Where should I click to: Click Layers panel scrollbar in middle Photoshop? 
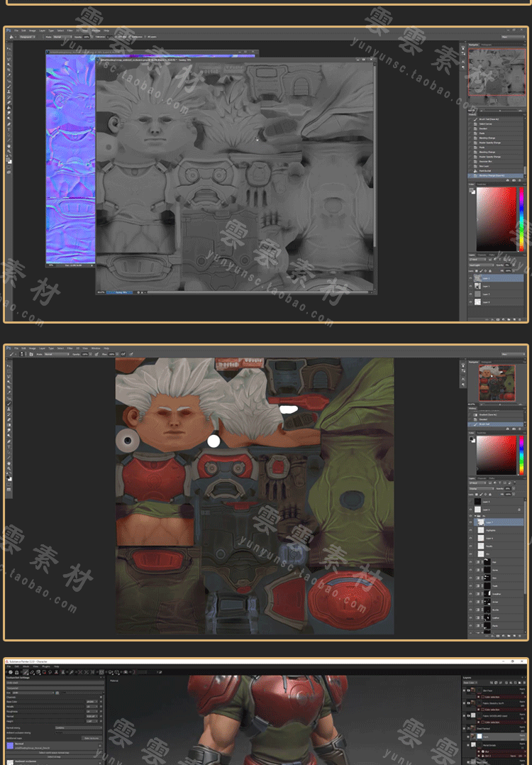[525, 547]
